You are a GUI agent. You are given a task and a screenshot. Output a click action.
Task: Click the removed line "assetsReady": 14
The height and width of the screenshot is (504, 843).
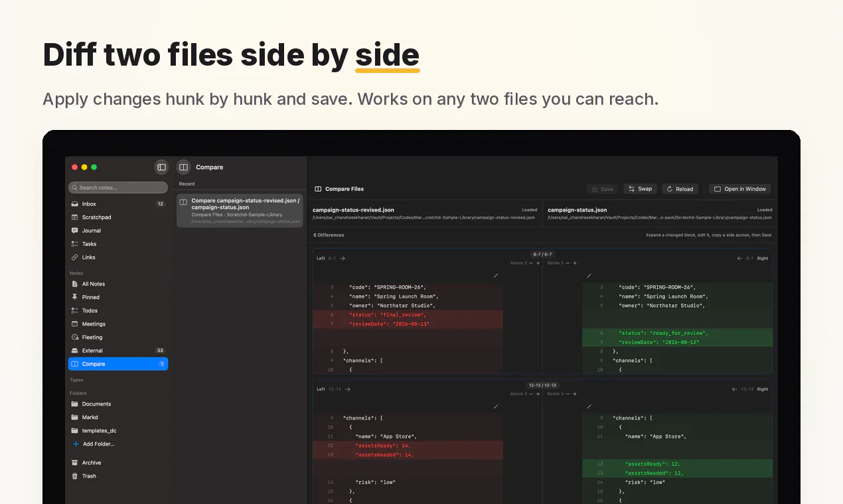point(383,446)
